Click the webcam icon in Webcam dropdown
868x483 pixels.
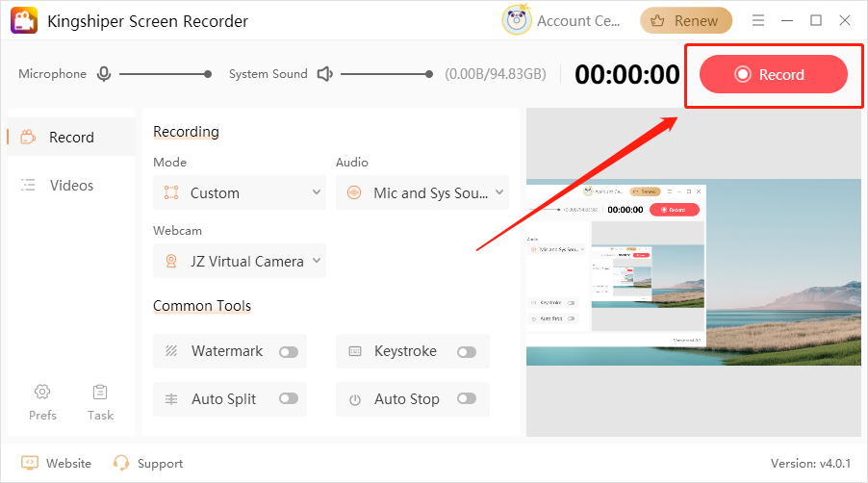point(171,261)
